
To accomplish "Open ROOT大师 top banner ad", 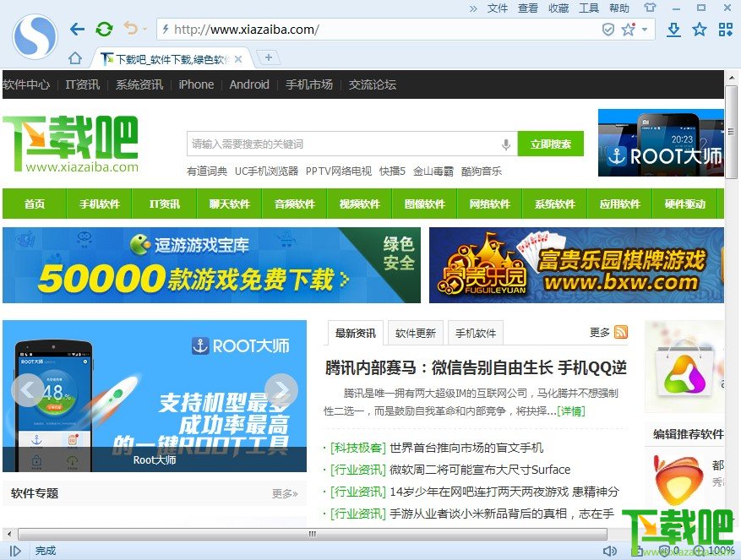I will (x=661, y=143).
